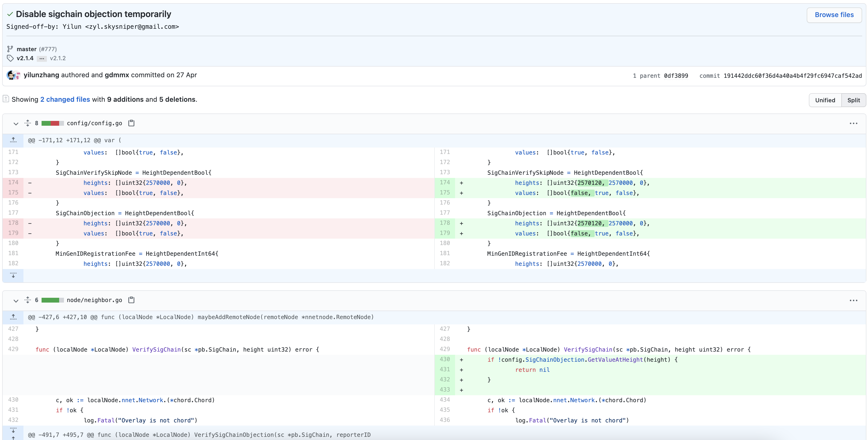Open parent commit 0df3899

point(676,76)
